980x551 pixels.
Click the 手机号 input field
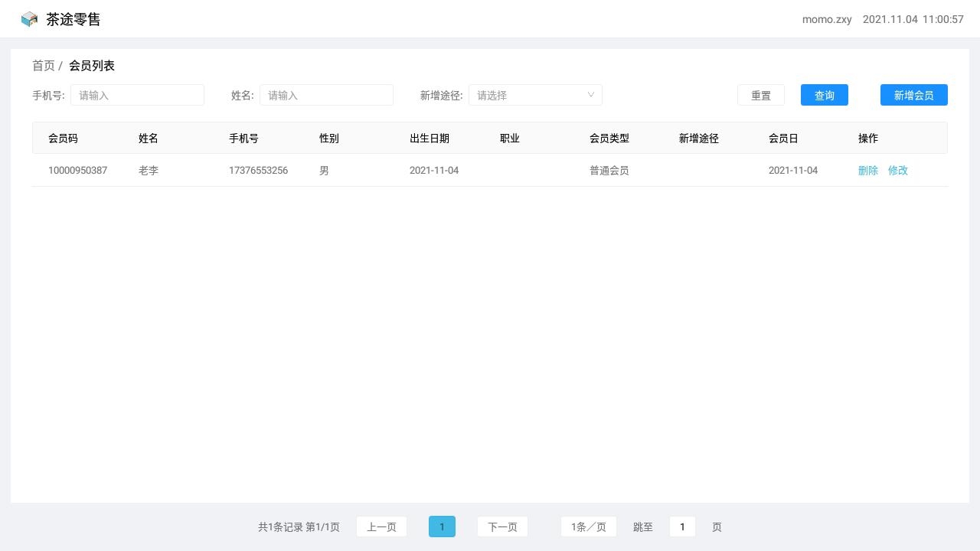138,95
